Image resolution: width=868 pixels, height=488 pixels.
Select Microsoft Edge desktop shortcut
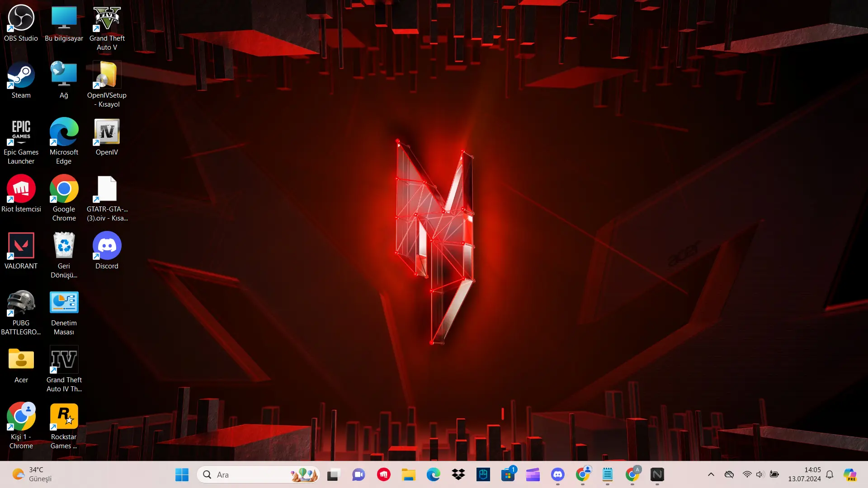click(x=64, y=142)
